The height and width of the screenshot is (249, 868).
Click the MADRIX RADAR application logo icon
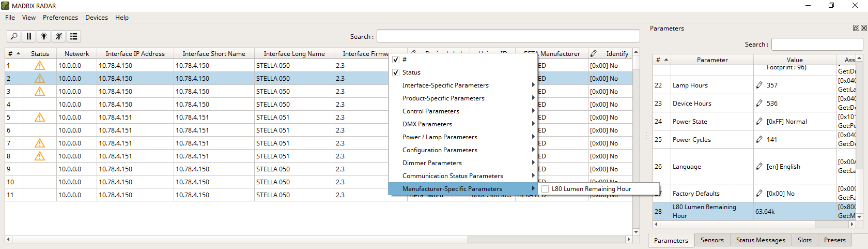point(5,6)
